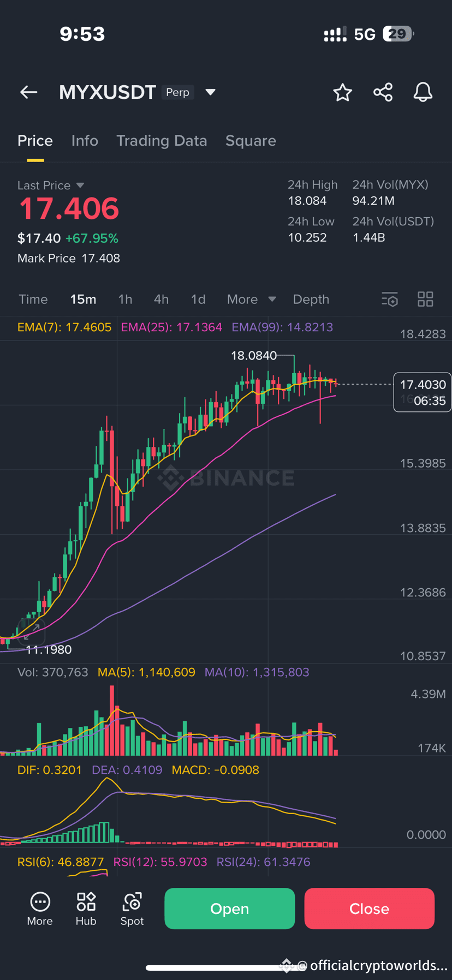Switch to the Info tab
452x980 pixels.
pos(85,141)
